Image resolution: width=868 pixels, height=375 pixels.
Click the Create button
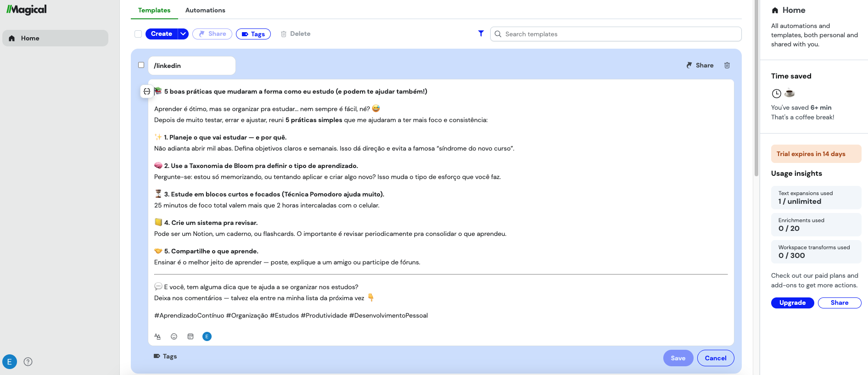point(162,34)
